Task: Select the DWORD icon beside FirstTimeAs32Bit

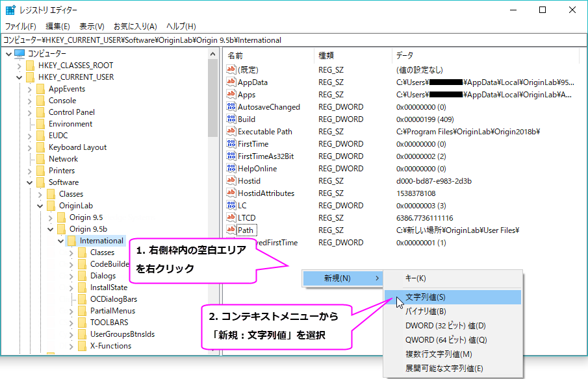Action: (231, 156)
